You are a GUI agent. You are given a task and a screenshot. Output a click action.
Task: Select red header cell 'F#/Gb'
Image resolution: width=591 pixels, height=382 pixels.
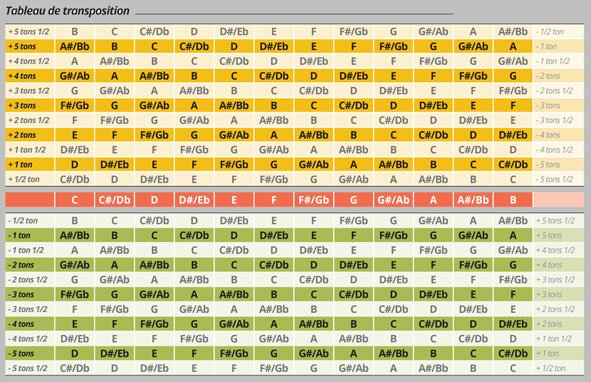tap(314, 200)
